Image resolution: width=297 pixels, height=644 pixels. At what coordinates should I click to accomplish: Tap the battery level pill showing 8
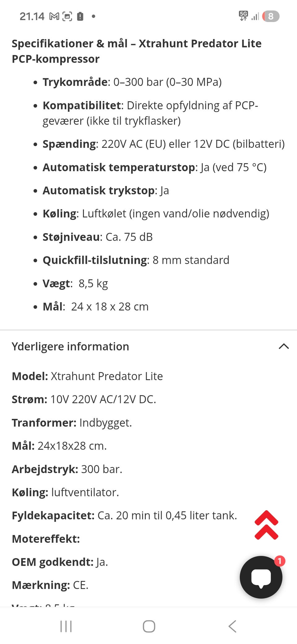tap(271, 16)
